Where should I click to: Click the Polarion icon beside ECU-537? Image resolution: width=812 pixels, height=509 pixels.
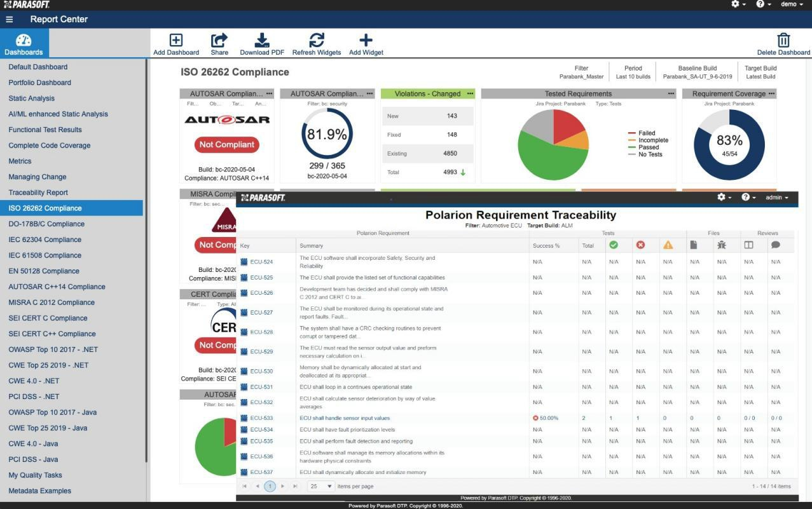click(x=244, y=472)
